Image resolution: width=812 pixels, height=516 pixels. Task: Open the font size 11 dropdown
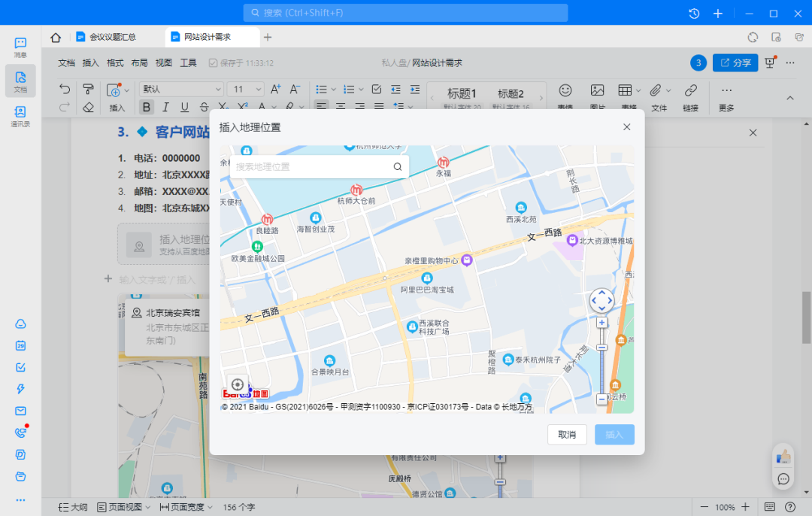point(245,90)
